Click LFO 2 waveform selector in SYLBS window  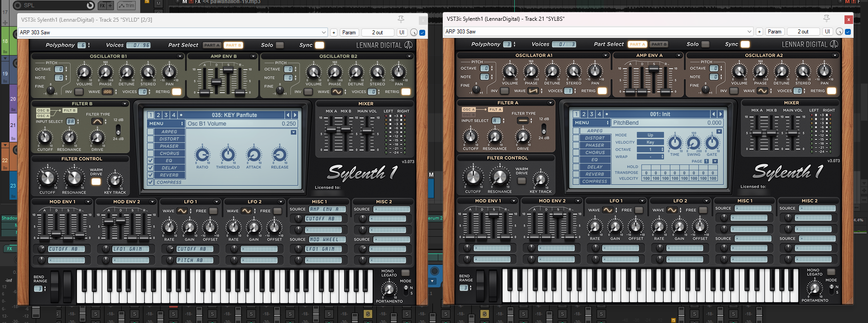672,210
